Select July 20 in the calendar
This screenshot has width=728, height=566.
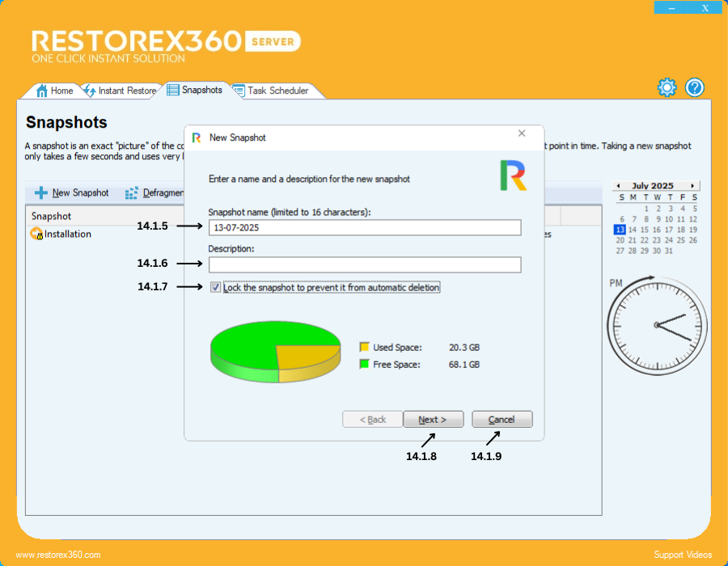point(620,240)
